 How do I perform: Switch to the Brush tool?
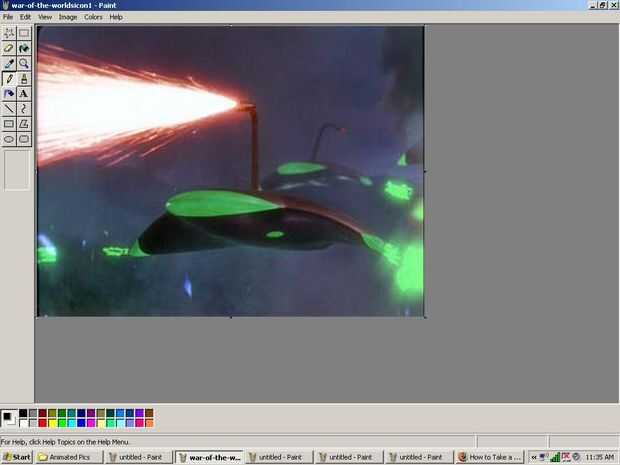(24, 79)
